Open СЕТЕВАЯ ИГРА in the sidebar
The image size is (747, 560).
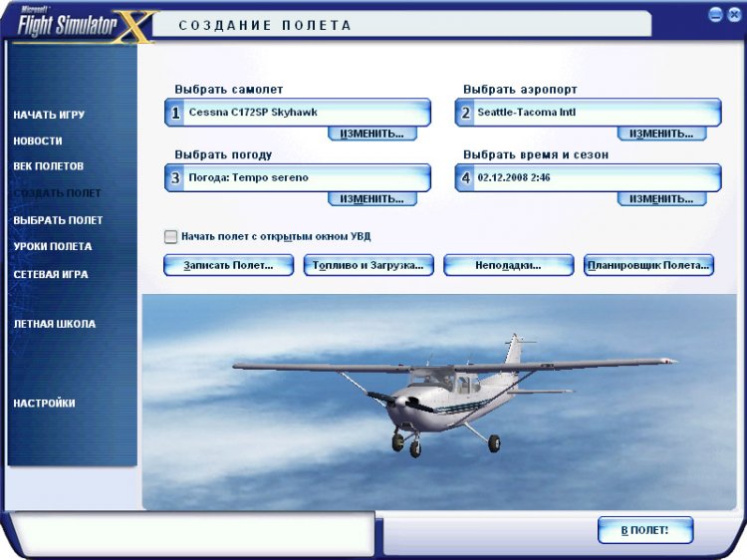click(51, 274)
